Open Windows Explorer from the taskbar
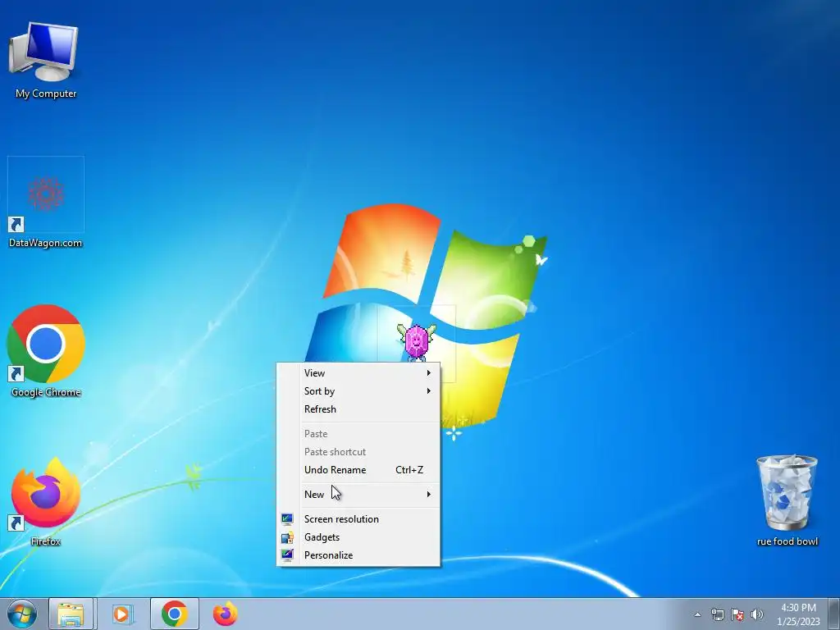840x630 pixels. pyautogui.click(x=71, y=614)
